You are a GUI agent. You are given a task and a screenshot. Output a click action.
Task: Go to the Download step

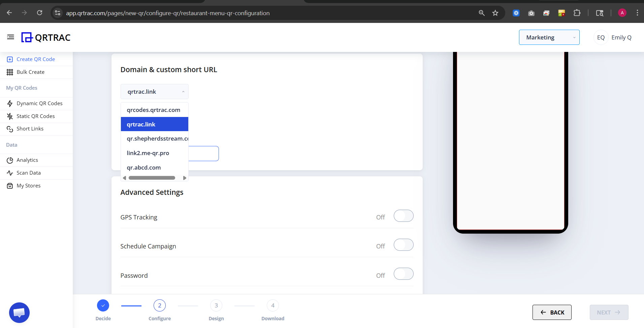point(272,305)
